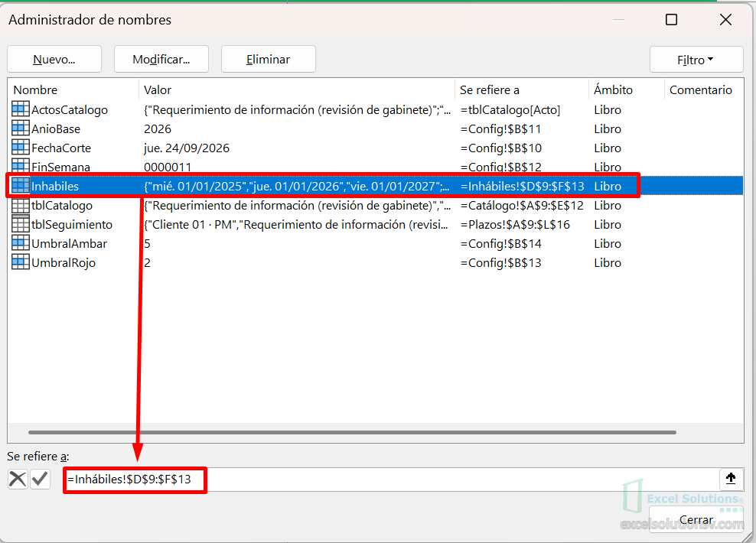Maximize the Administrador de nombres dialog
756x543 pixels.
tap(671, 19)
